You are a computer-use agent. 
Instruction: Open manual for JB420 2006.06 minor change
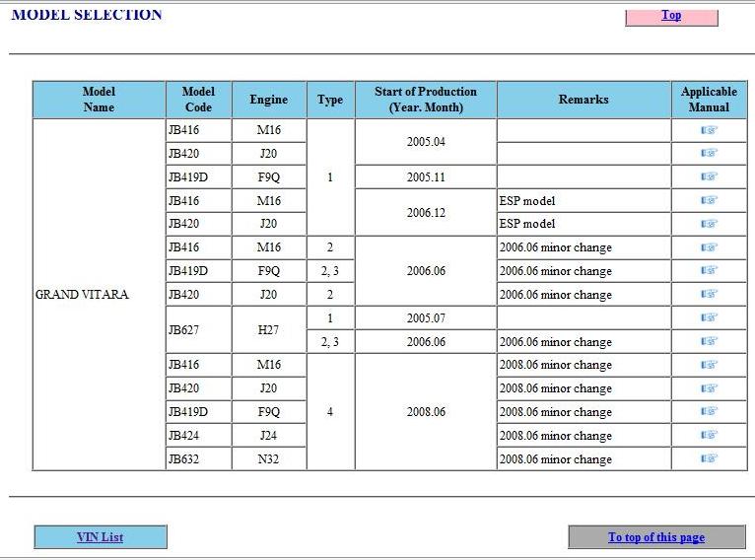pos(709,294)
